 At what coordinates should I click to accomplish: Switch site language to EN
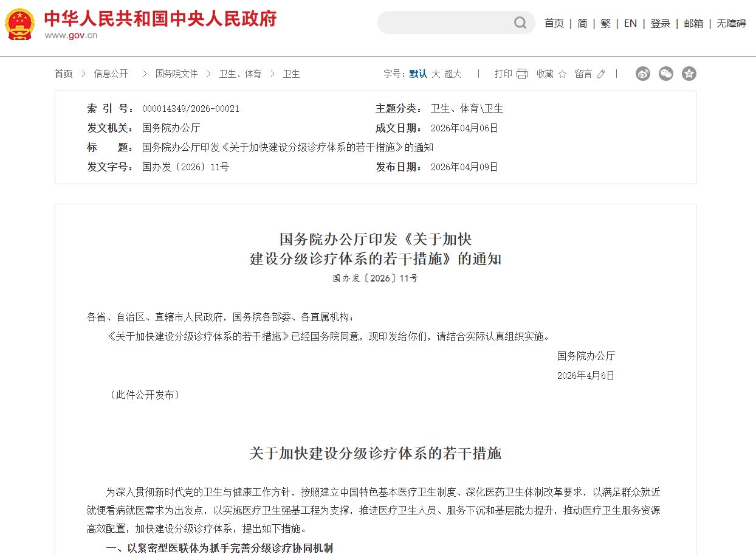pos(630,23)
